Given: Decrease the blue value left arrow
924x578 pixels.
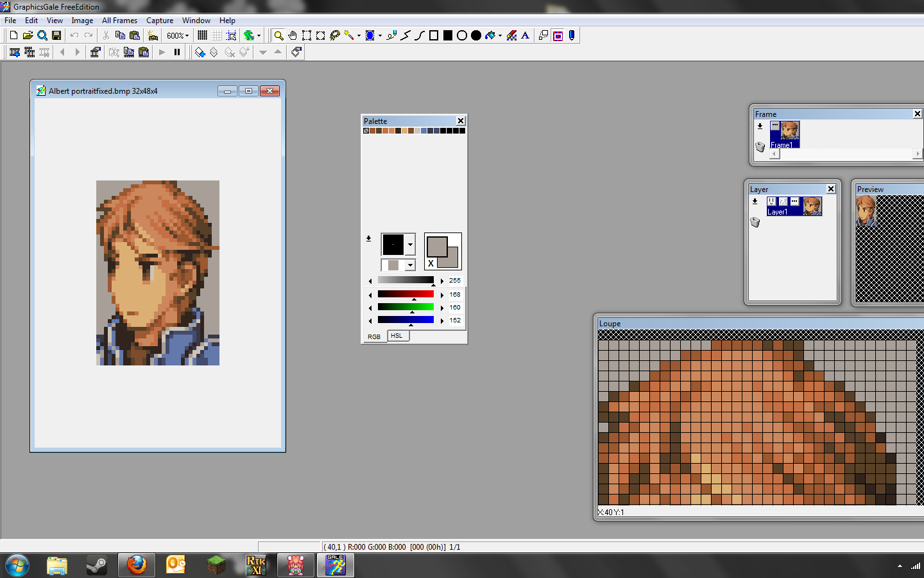Looking at the screenshot, I should (370, 320).
